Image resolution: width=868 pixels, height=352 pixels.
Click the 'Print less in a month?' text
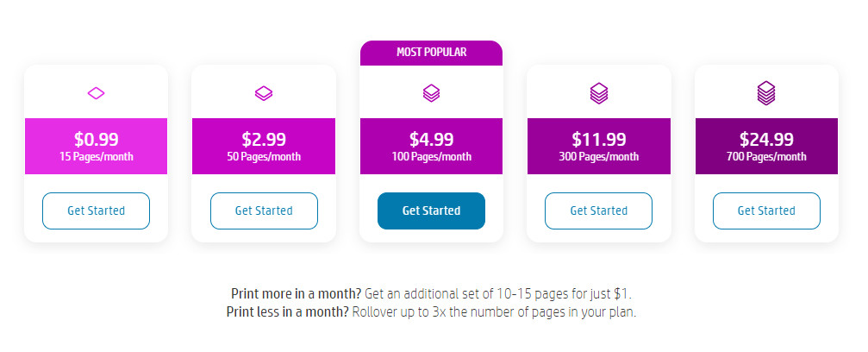[x=288, y=311]
